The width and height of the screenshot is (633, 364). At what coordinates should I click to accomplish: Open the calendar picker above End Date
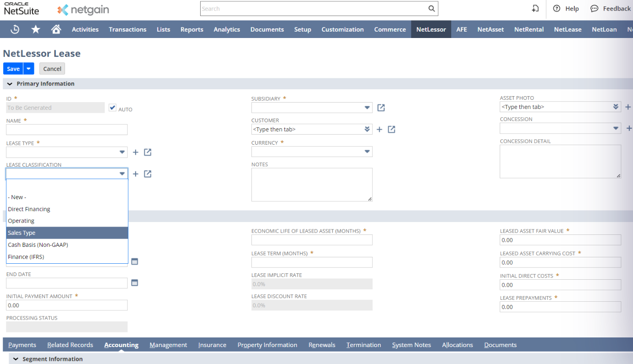(x=135, y=261)
